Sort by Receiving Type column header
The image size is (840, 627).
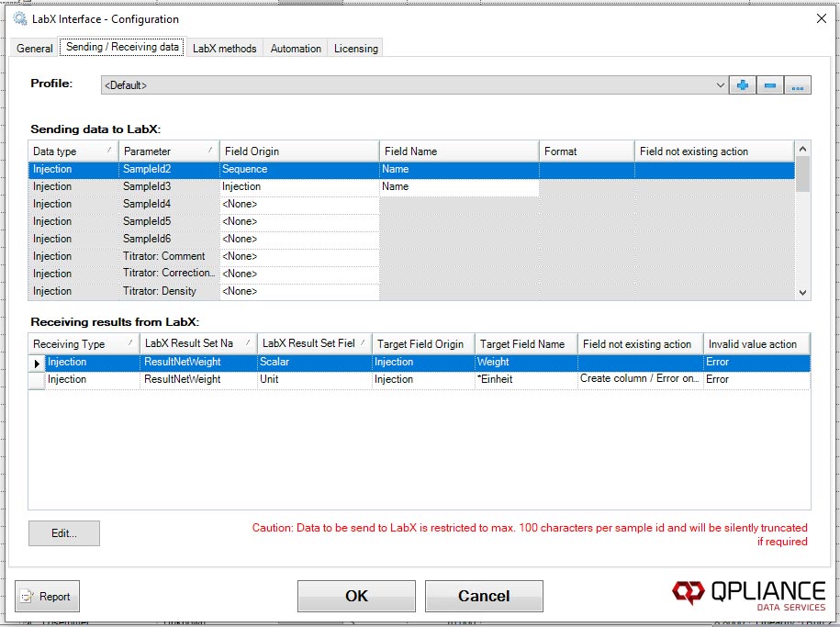[84, 344]
